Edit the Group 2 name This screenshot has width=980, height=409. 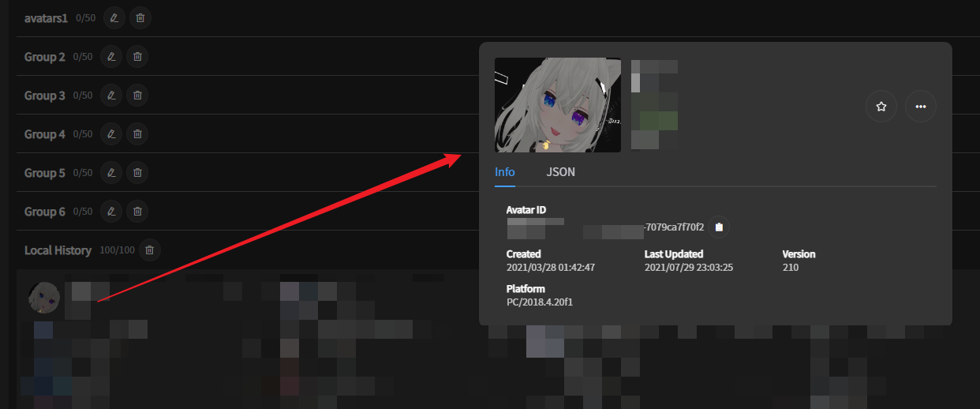(111, 56)
